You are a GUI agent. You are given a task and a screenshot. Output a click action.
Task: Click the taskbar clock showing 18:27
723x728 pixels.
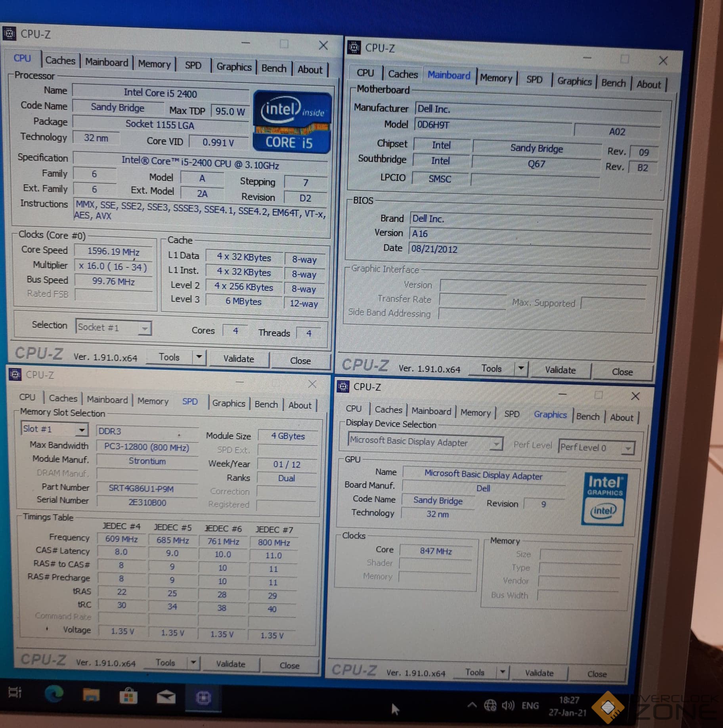pos(568,706)
